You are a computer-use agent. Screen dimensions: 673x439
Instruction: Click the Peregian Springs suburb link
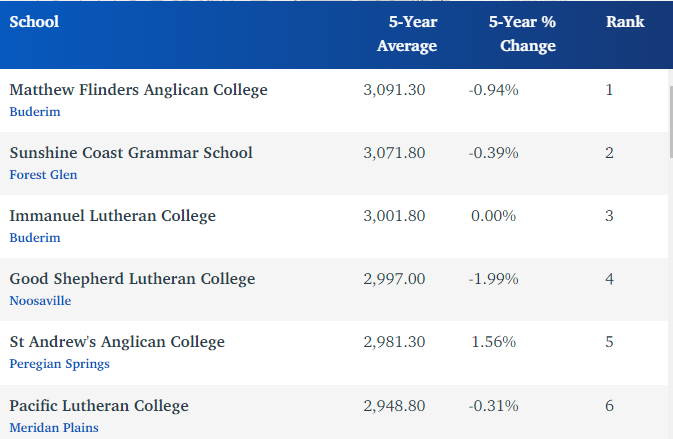(59, 364)
